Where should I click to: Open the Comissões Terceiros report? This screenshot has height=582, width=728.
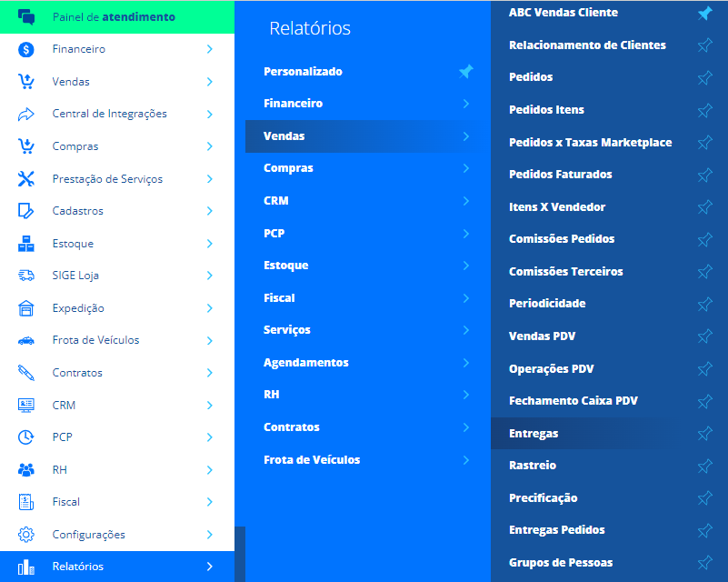(x=566, y=272)
